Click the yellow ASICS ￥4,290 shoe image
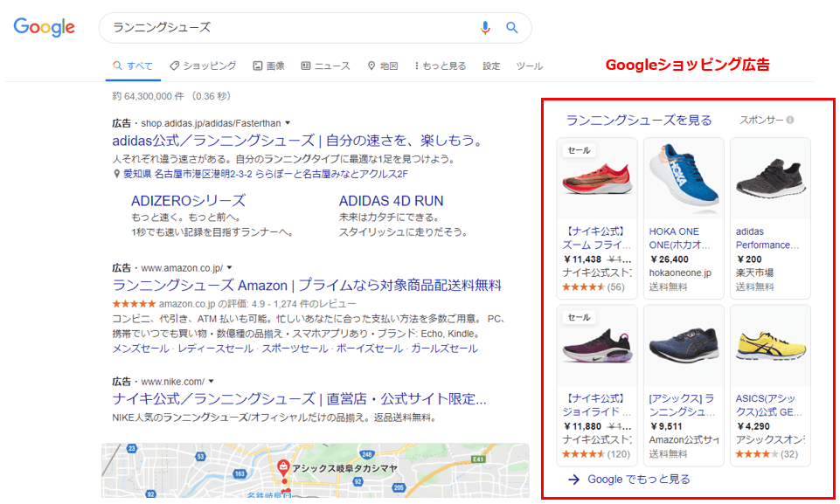840x504 pixels. pyautogui.click(x=770, y=346)
